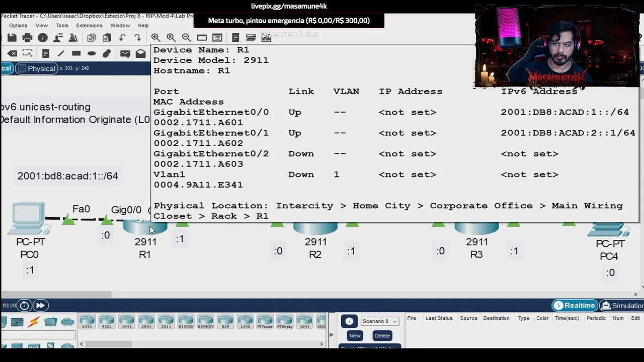Screen dimensions: 644x362
Task: Click the device list horizontal scrollbar
Action: [108, 344]
